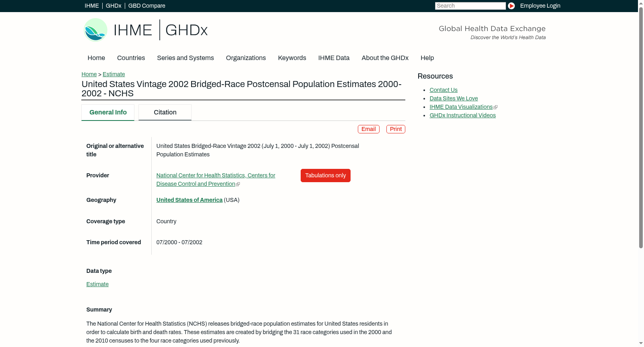Viewport: 644px width, 347px height.
Task: Open the Keywords menu item
Action: click(x=292, y=58)
